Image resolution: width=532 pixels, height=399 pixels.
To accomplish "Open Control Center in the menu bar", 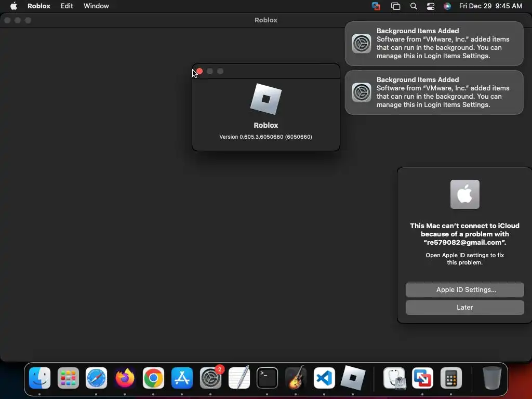I will (x=431, y=6).
